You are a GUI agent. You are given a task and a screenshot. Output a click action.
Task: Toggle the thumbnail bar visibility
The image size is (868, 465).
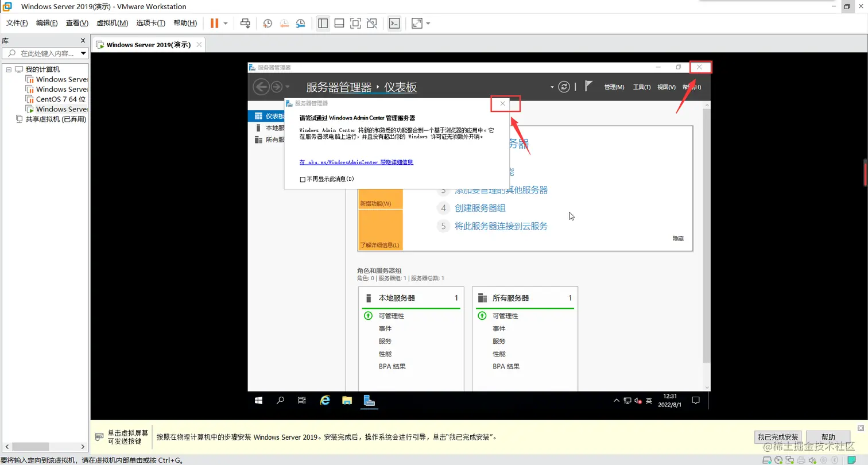tap(339, 24)
